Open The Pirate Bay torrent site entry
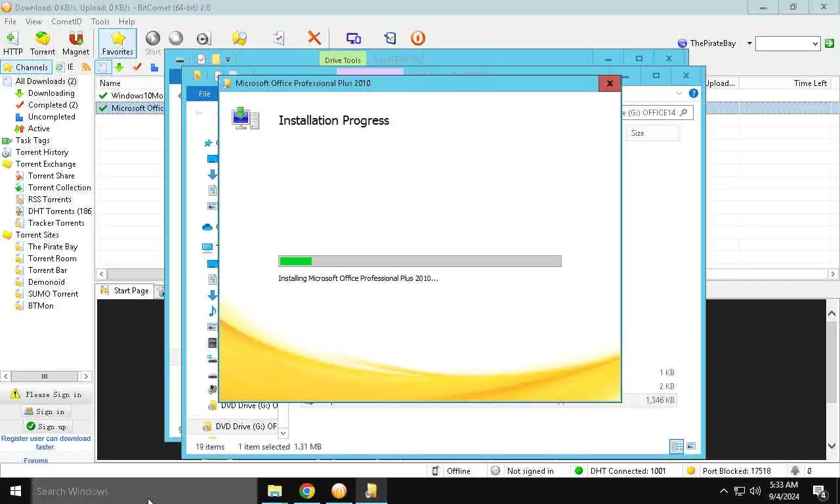The image size is (840, 504). pyautogui.click(x=52, y=247)
